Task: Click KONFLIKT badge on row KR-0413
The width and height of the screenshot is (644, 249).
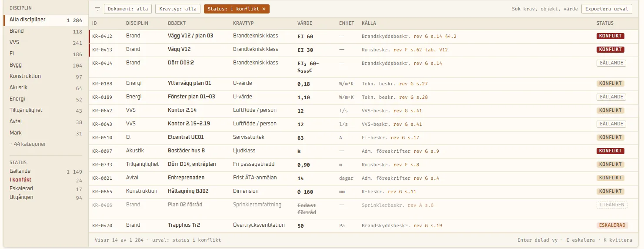Action: (x=610, y=50)
